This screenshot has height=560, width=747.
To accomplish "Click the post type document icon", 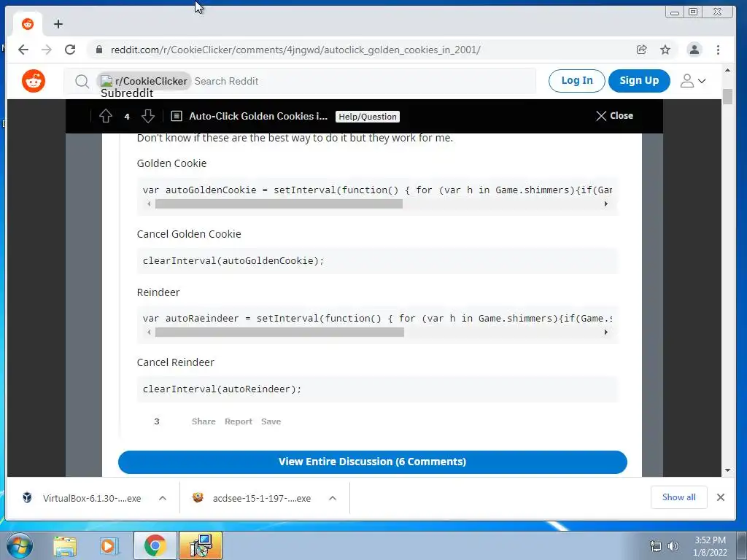I will click(177, 116).
